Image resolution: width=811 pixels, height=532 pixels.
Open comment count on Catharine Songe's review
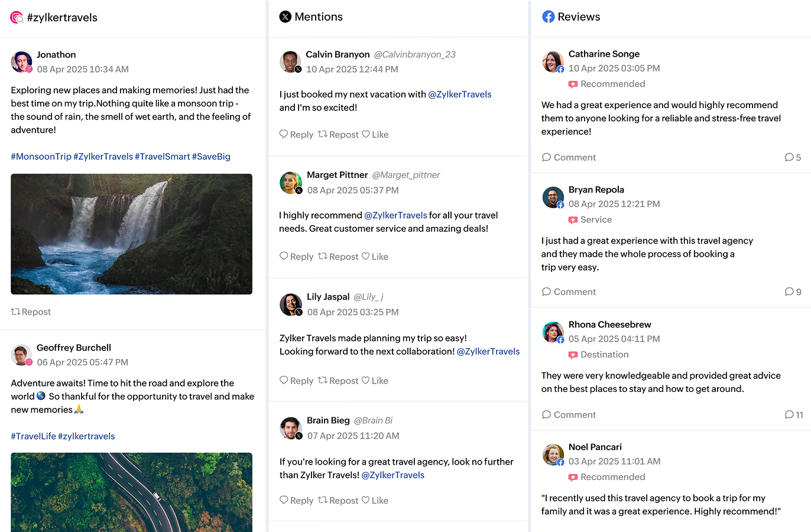coord(793,157)
